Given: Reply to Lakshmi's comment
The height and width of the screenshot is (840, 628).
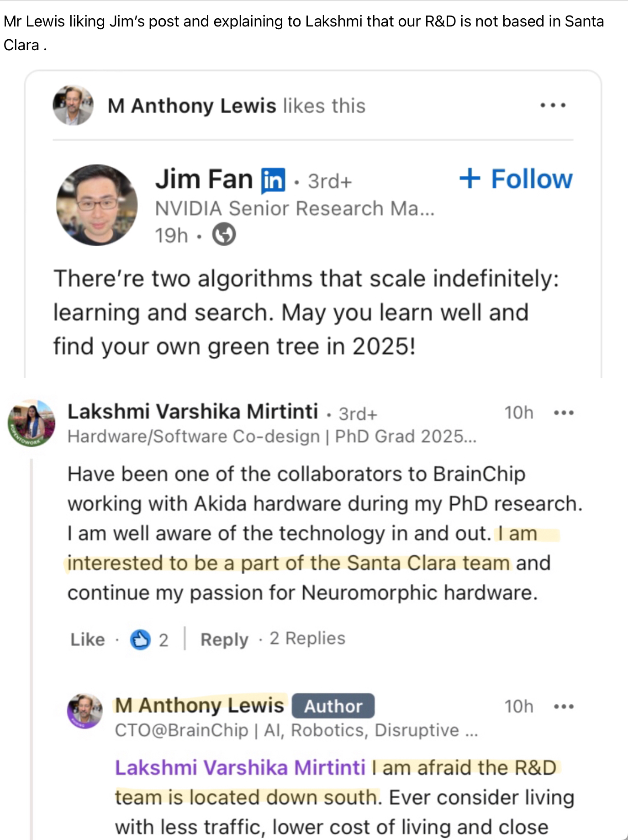Looking at the screenshot, I should (x=224, y=639).
